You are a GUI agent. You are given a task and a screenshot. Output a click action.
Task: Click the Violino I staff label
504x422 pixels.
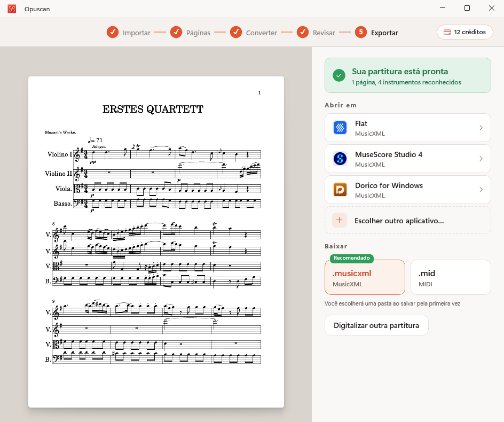60,154
